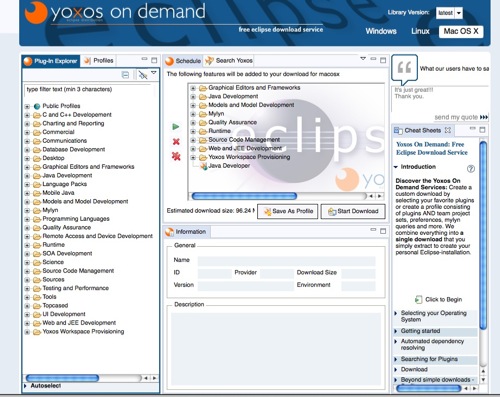The image size is (500, 397).
Task: Expand Quality Assurance in Schedule list
Action: click(193, 123)
